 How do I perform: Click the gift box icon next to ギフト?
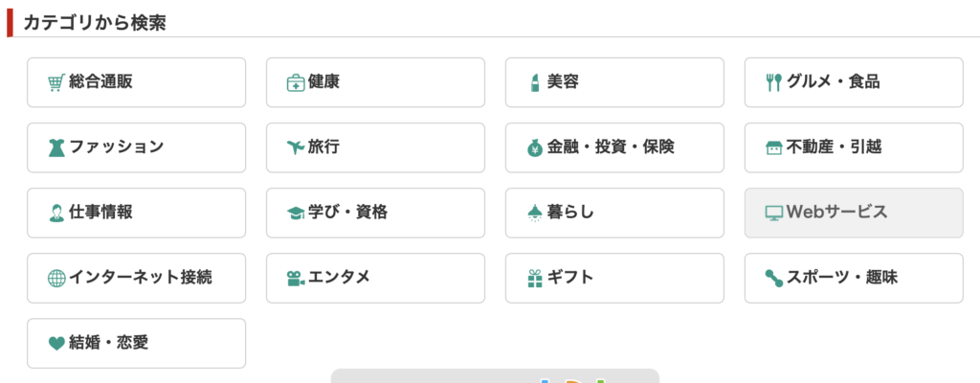click(535, 279)
